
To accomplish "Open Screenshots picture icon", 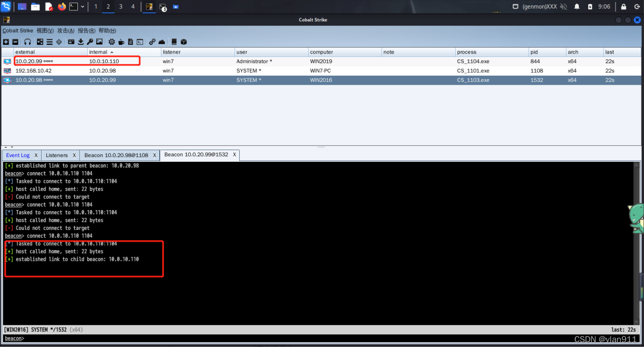I will point(99,42).
